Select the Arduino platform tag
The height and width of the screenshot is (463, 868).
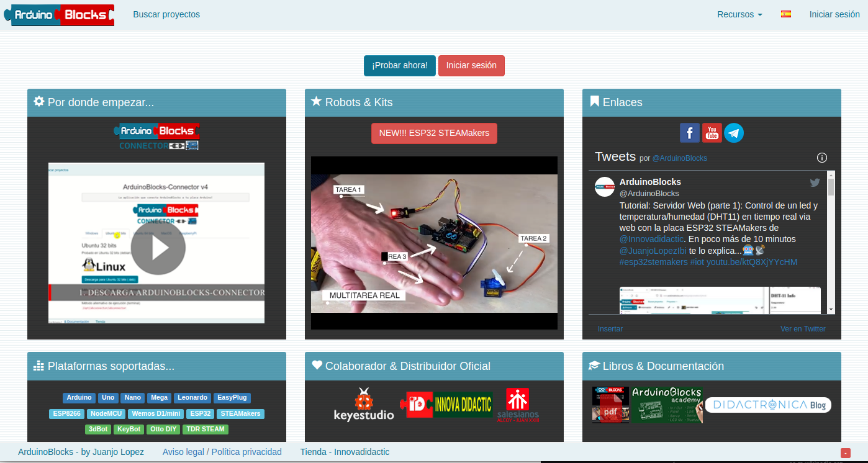pos(79,398)
